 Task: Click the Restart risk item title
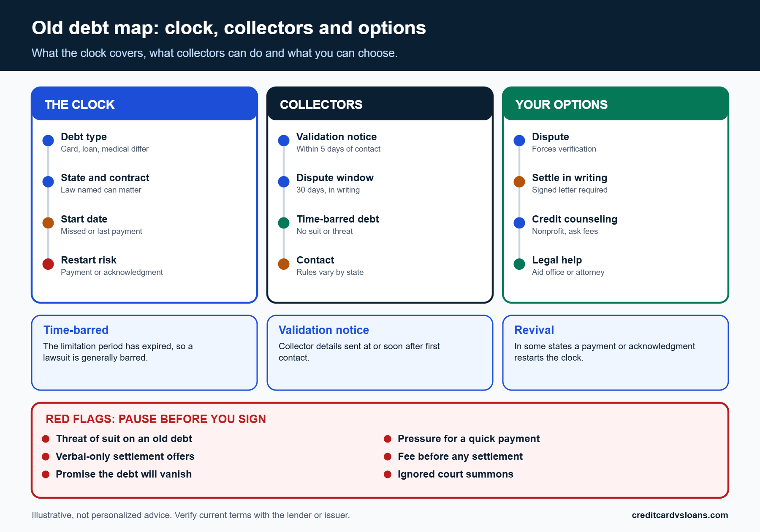click(x=89, y=260)
